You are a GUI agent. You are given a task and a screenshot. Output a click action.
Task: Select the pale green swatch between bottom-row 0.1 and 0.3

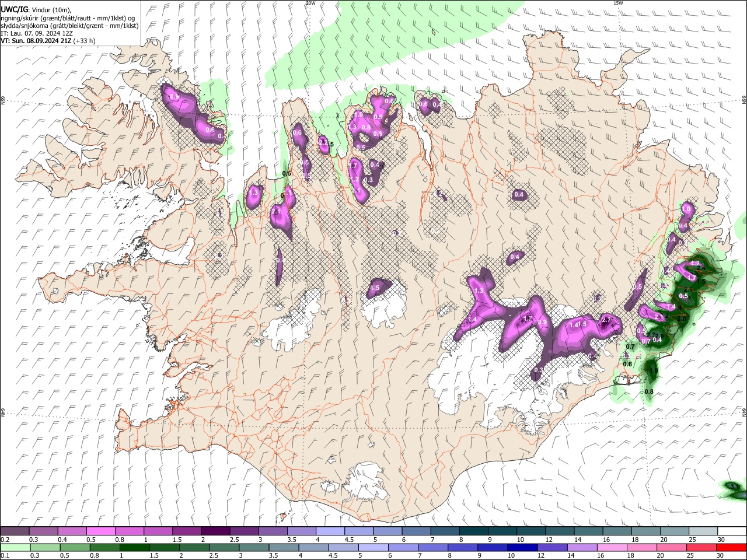pos(15,548)
